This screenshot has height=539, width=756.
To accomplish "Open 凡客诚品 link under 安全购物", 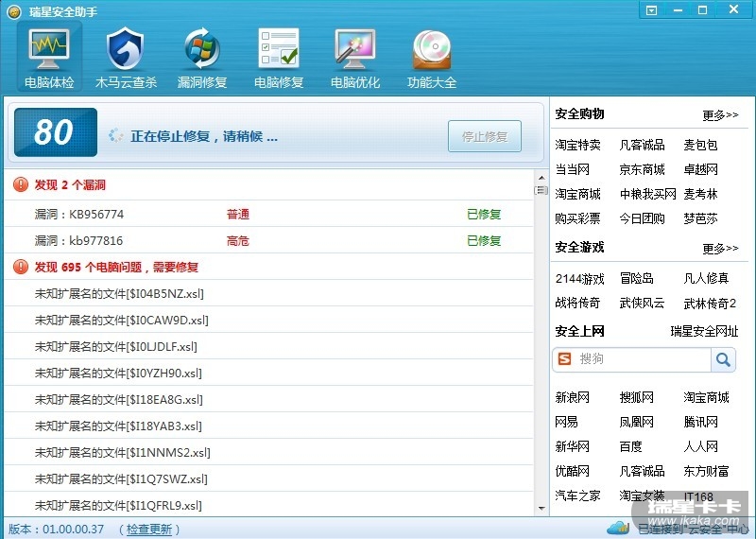I will point(642,145).
